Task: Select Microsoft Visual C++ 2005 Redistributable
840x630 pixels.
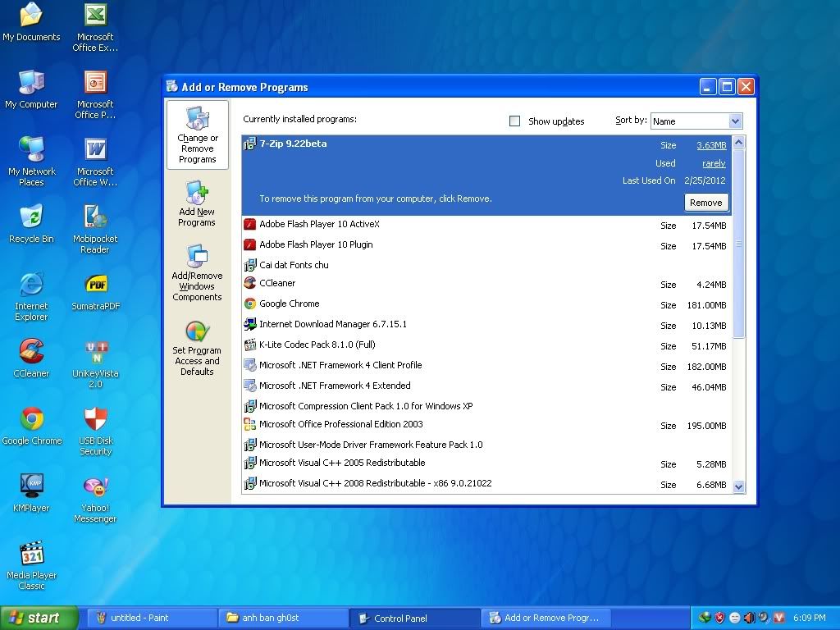Action: [486, 463]
